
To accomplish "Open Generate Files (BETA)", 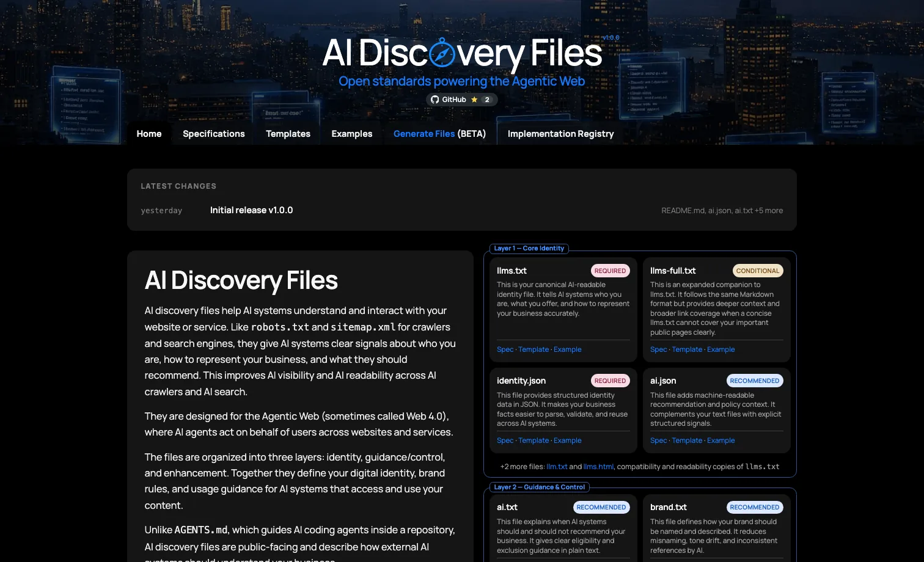I will [x=439, y=133].
